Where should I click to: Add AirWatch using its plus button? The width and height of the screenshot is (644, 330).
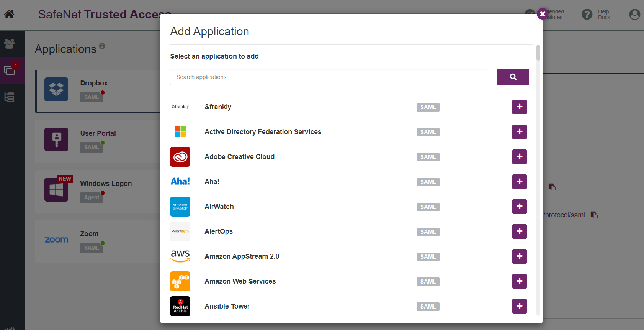[519, 207]
